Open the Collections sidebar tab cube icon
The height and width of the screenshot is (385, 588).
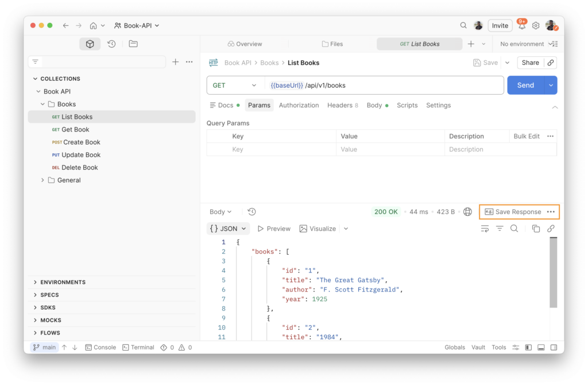point(90,44)
